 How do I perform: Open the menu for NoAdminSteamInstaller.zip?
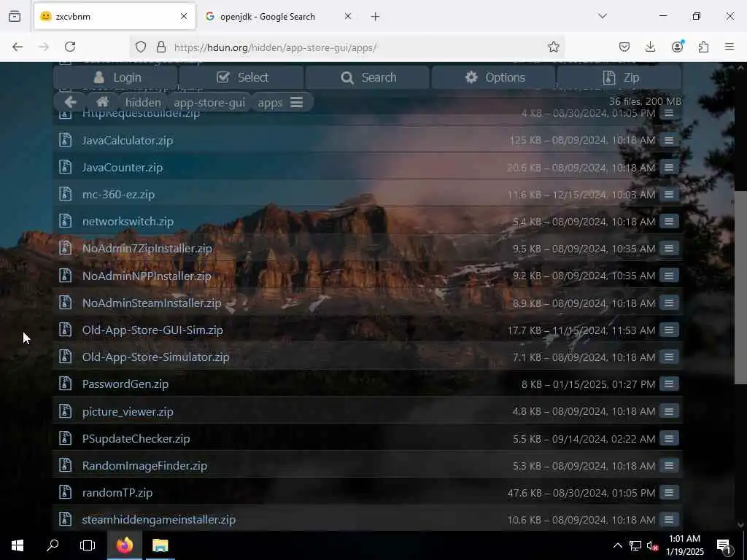(669, 303)
